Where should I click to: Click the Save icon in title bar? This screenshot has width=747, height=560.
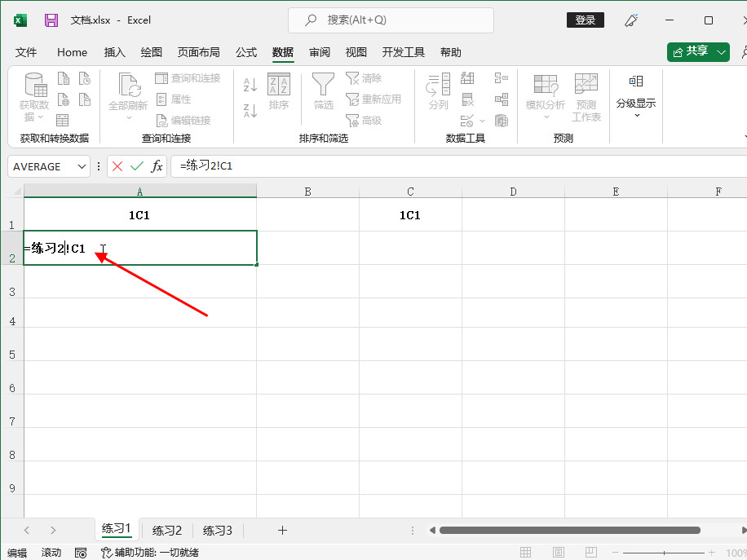point(51,20)
